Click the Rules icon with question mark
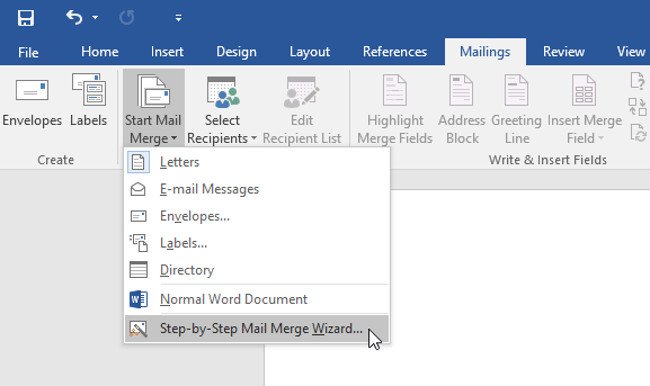650x386 pixels. point(638,81)
